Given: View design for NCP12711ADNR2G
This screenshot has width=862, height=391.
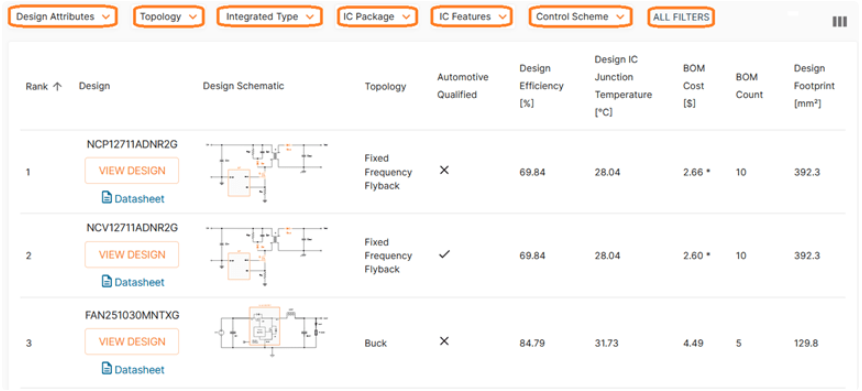Looking at the screenshot, I should (x=132, y=170).
